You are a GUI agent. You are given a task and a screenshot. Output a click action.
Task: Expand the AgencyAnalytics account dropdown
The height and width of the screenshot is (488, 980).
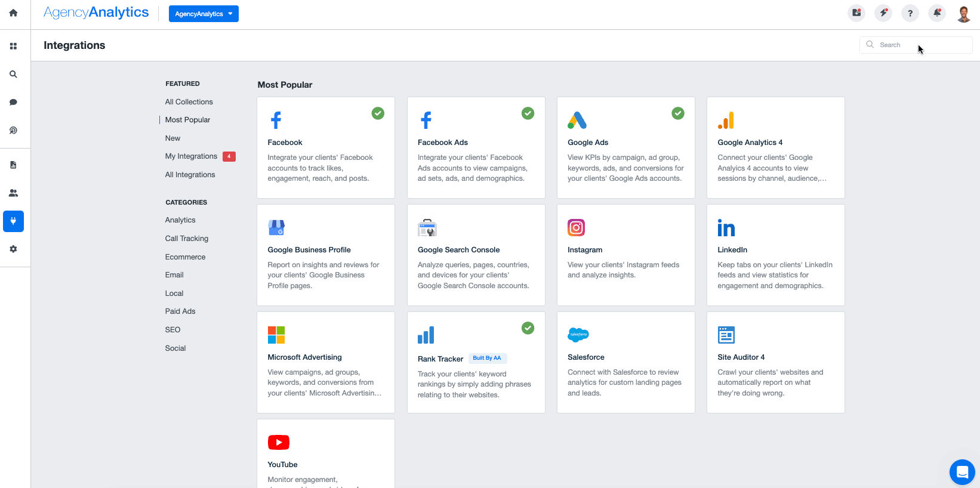pos(204,14)
